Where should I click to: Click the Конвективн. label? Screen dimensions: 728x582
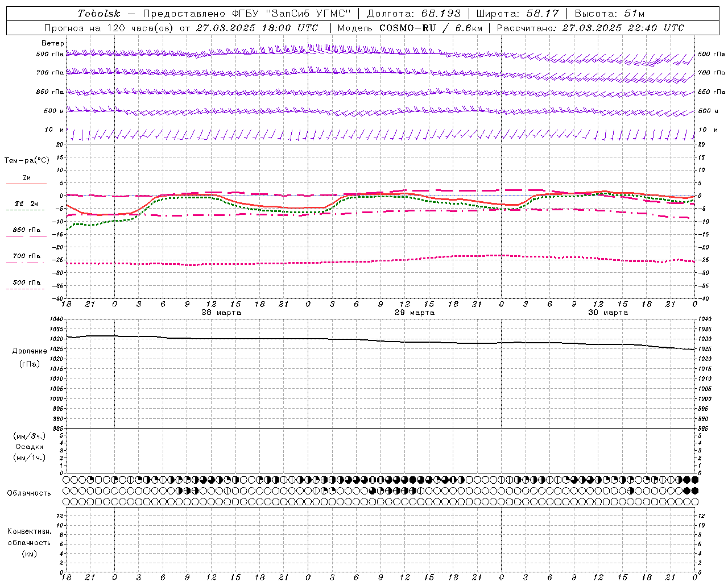click(x=29, y=531)
